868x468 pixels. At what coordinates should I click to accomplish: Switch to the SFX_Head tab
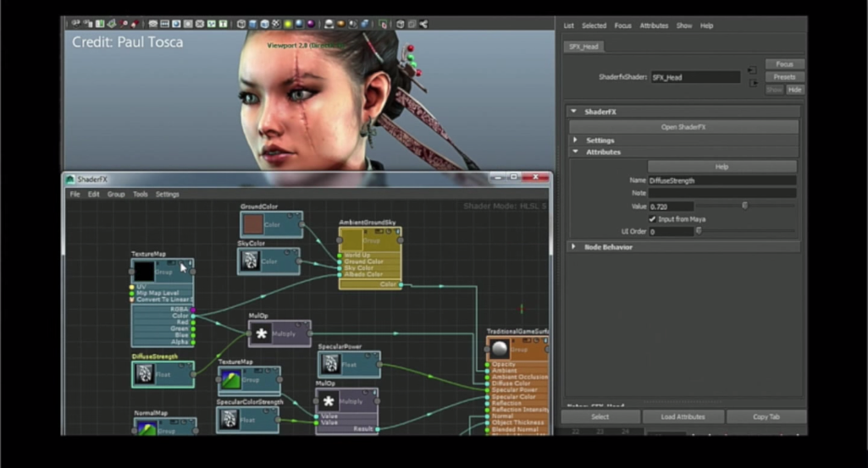pyautogui.click(x=583, y=47)
